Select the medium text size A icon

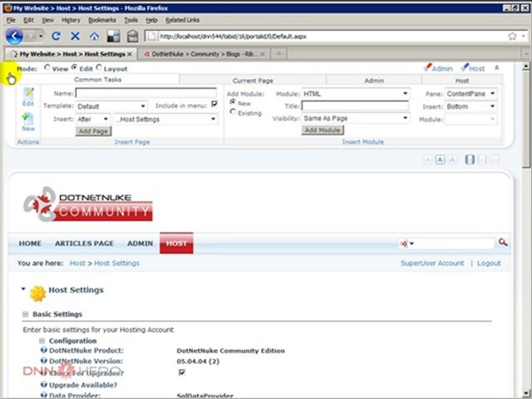(440, 160)
